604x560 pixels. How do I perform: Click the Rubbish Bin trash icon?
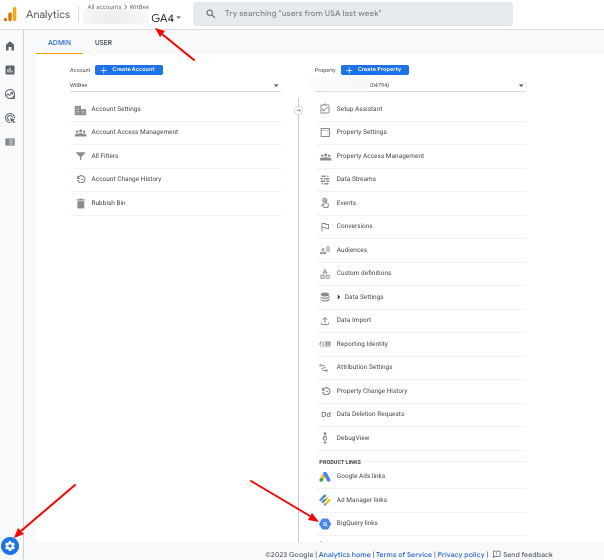click(x=81, y=203)
